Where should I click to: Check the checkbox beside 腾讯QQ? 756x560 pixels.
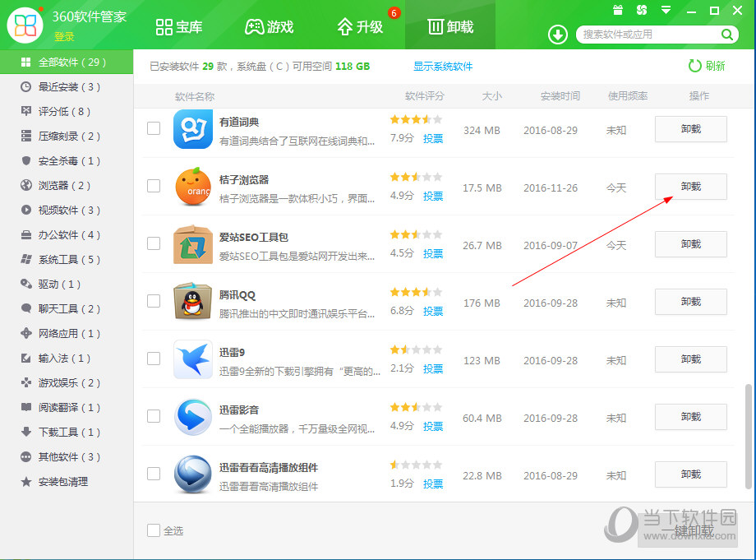154,302
